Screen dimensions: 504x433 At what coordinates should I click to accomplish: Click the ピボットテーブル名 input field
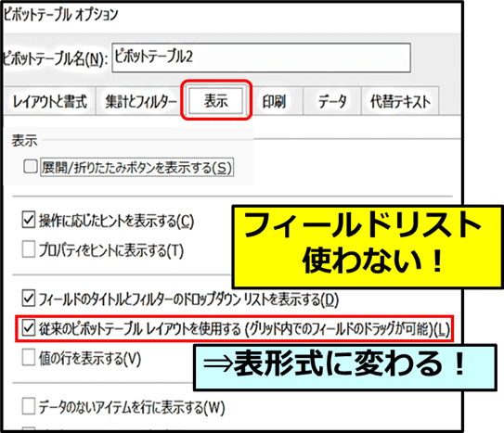pyautogui.click(x=261, y=57)
